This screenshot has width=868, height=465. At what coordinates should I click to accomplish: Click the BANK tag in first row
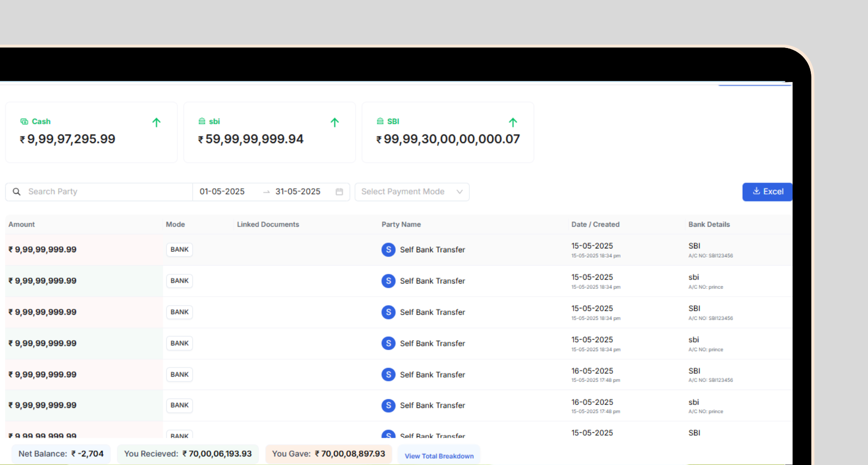click(x=179, y=250)
